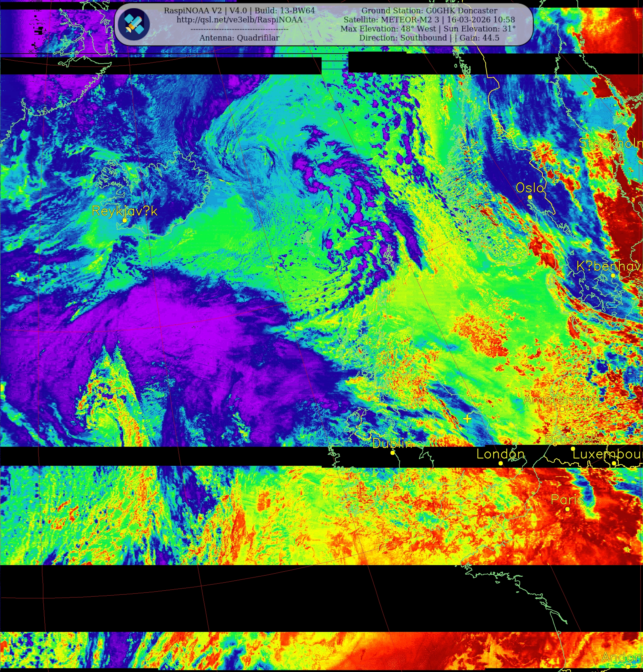Click the RaspiNOAA V2 build title text
This screenshot has height=672, width=643.
pos(239,11)
